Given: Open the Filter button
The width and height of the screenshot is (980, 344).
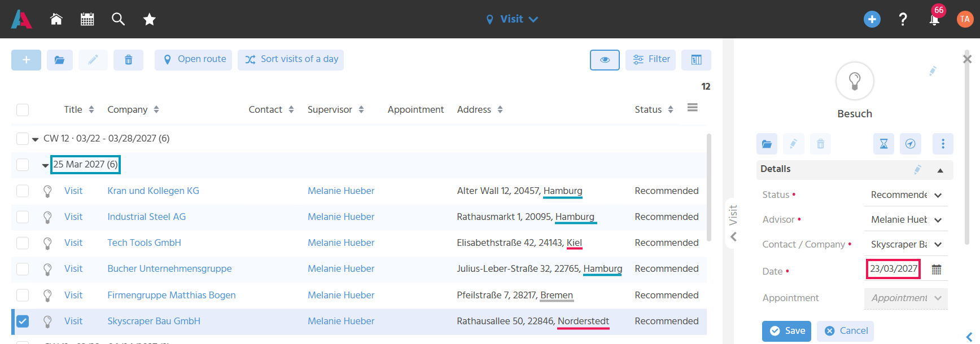Looking at the screenshot, I should tap(650, 60).
